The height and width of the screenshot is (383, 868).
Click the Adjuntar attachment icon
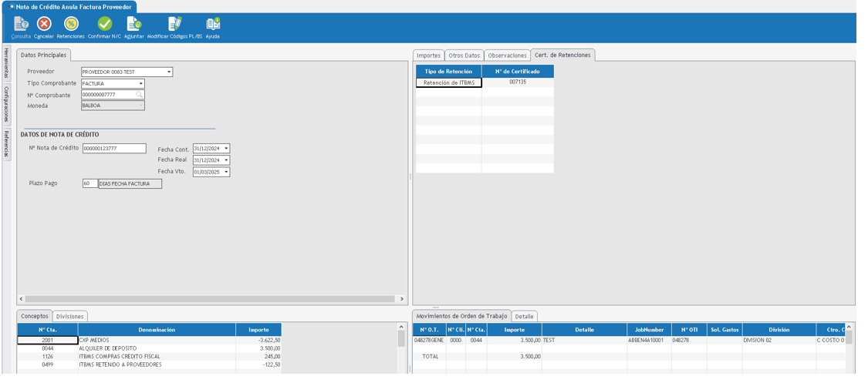(134, 24)
